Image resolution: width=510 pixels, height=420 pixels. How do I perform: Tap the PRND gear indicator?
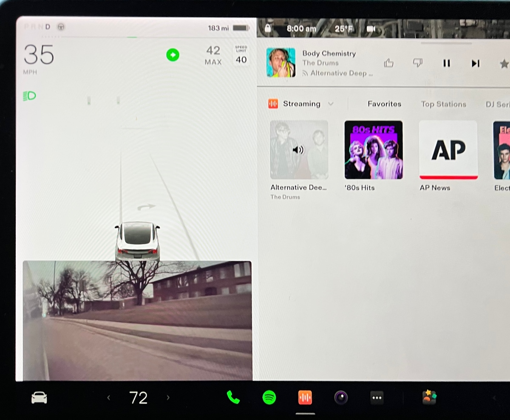[x=37, y=27]
